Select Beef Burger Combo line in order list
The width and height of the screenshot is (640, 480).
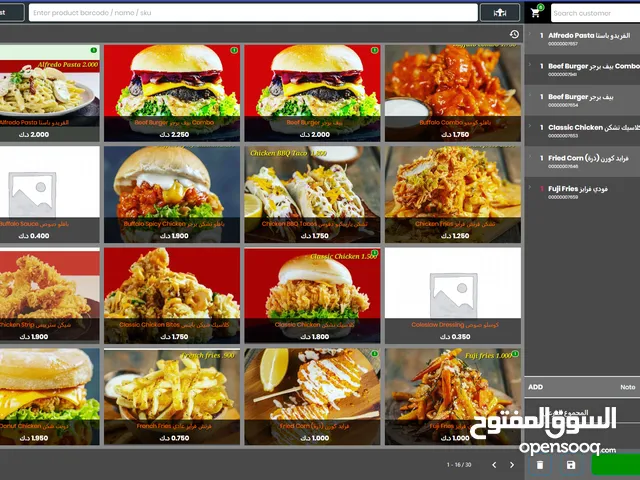coord(582,69)
